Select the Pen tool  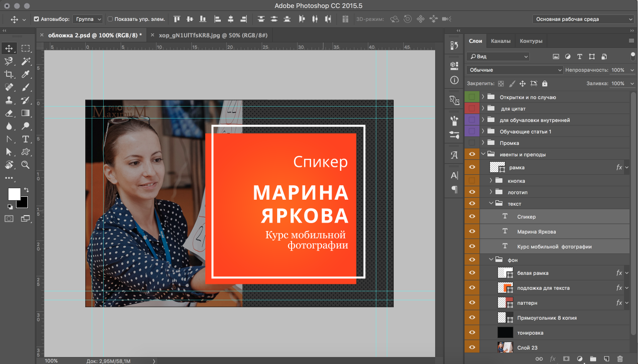coord(9,139)
